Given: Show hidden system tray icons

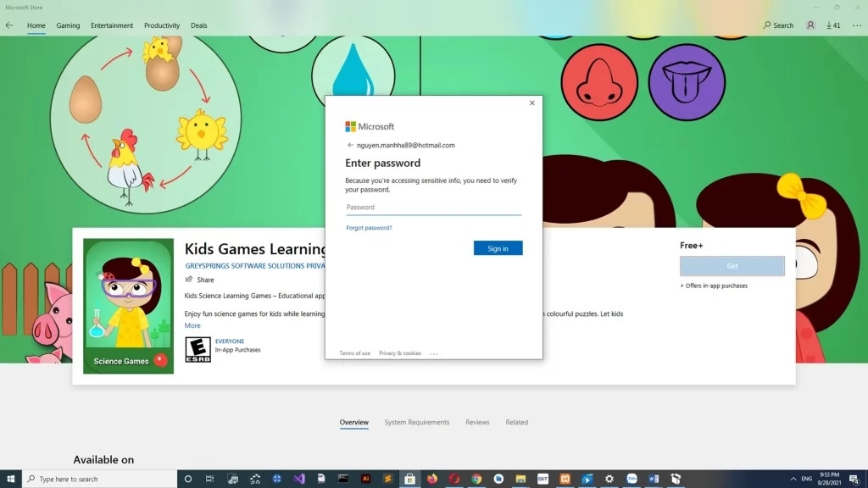Looking at the screenshot, I should pyautogui.click(x=793, y=479).
